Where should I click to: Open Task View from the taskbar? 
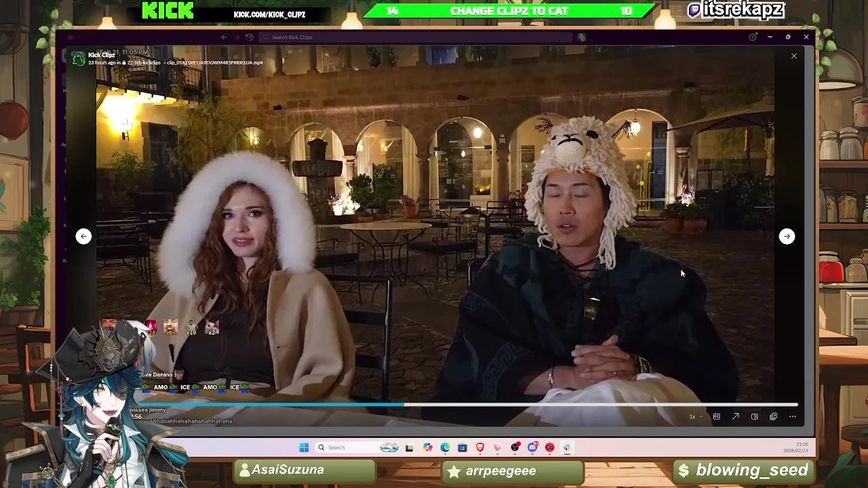coord(409,448)
